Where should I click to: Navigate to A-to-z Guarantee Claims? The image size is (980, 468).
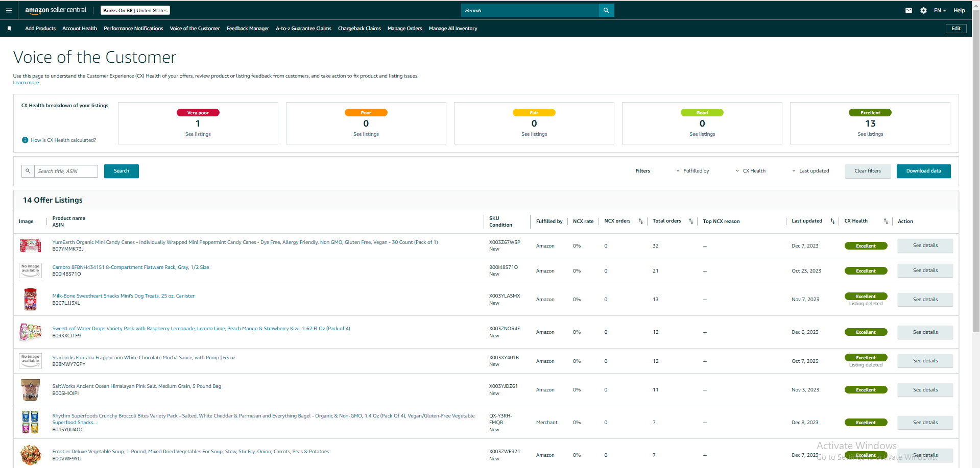(x=303, y=29)
